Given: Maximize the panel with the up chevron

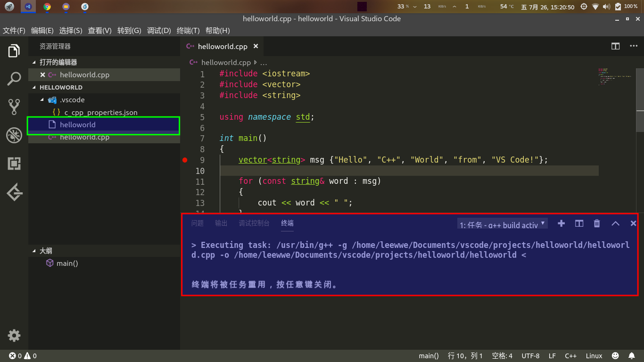Looking at the screenshot, I should point(615,223).
